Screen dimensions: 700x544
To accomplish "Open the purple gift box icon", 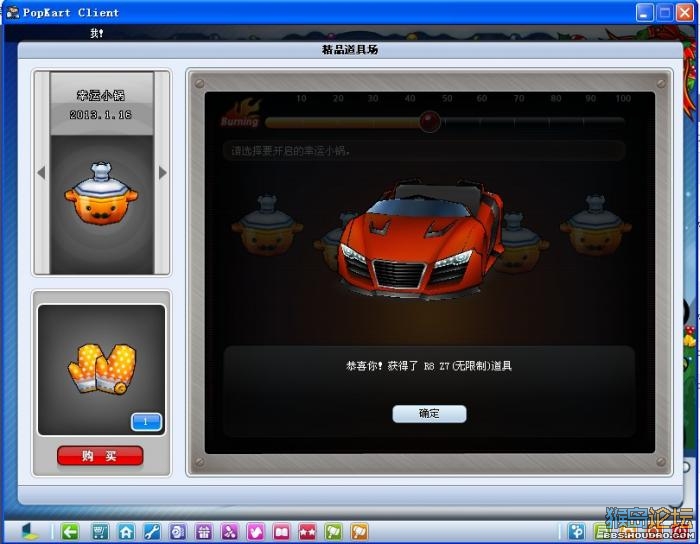I will [204, 532].
